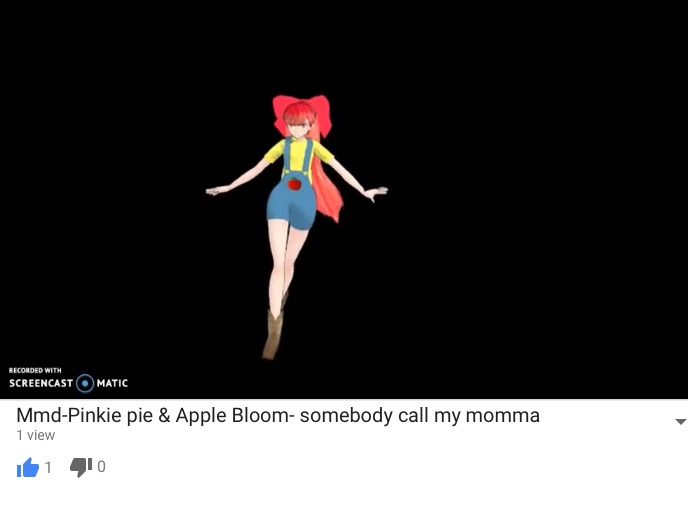
Task: Click the character's outstretched left-side hand
Action: 216,190
